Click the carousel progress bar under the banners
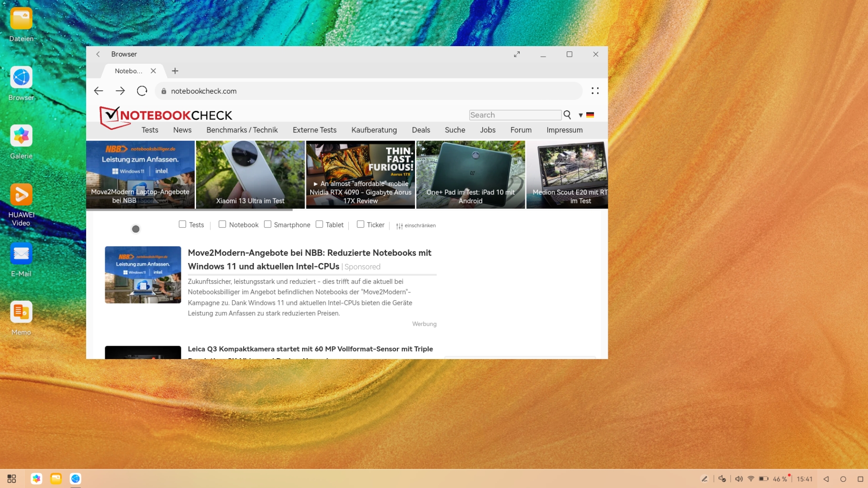Image resolution: width=868 pixels, height=488 pixels. point(189,209)
